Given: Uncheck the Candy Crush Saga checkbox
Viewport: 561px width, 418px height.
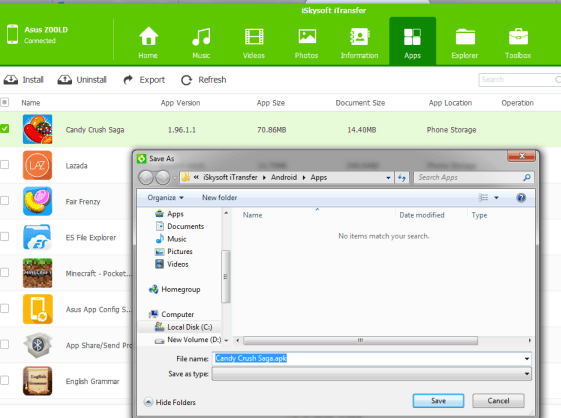Looking at the screenshot, I should (x=5, y=128).
